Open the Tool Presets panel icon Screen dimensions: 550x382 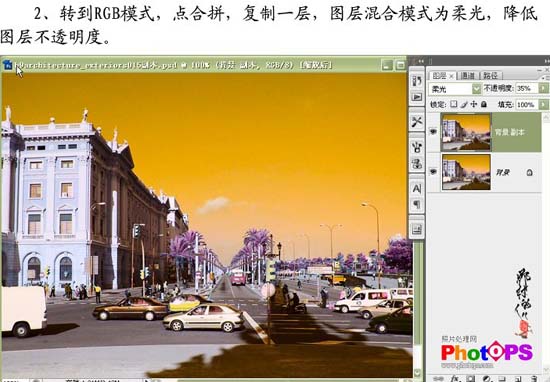click(417, 122)
